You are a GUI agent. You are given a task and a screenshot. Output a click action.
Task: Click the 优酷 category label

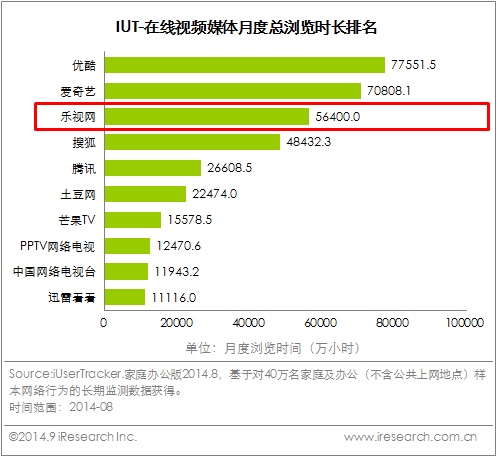(84, 65)
